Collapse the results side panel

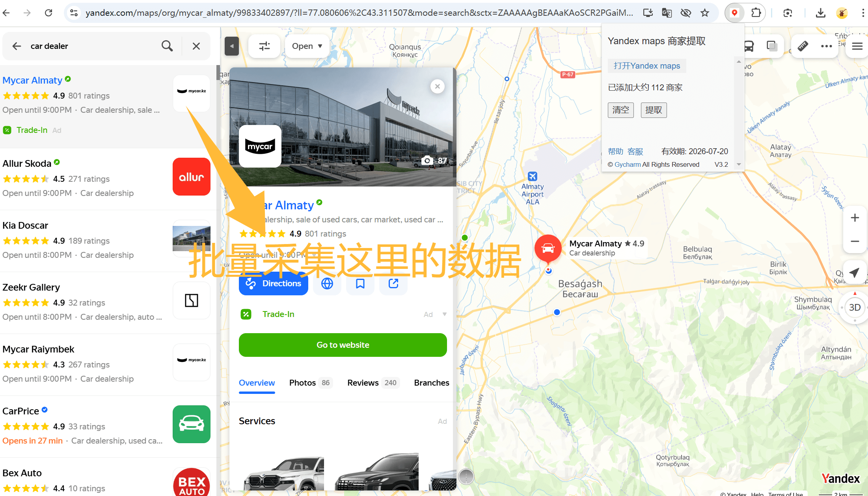point(232,46)
